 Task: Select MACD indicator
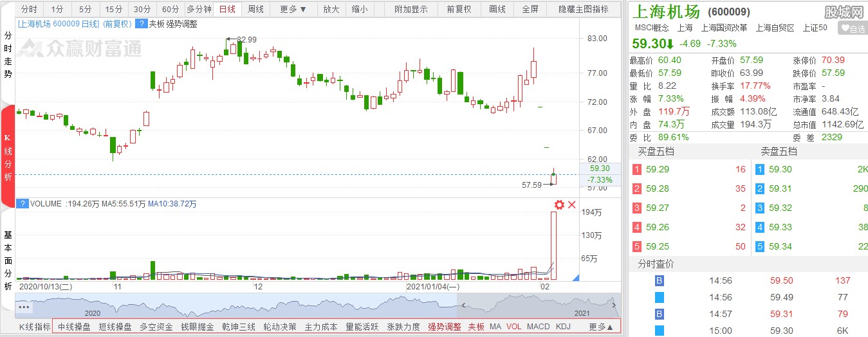coord(539,327)
